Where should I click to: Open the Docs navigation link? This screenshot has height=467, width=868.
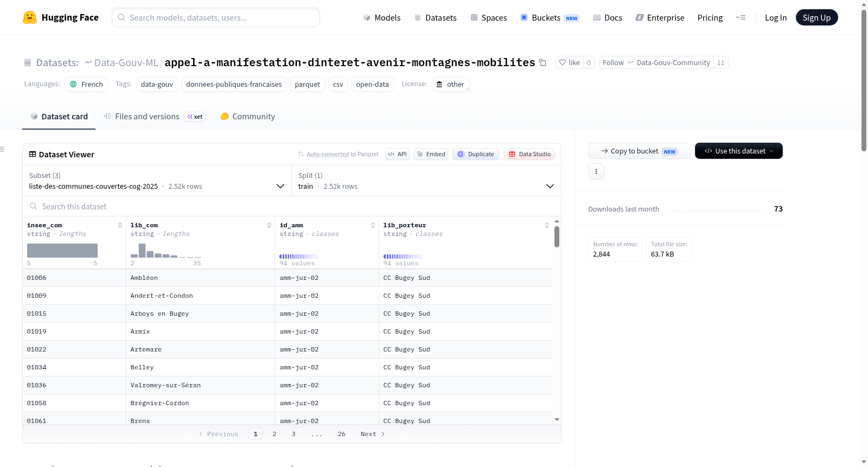608,18
